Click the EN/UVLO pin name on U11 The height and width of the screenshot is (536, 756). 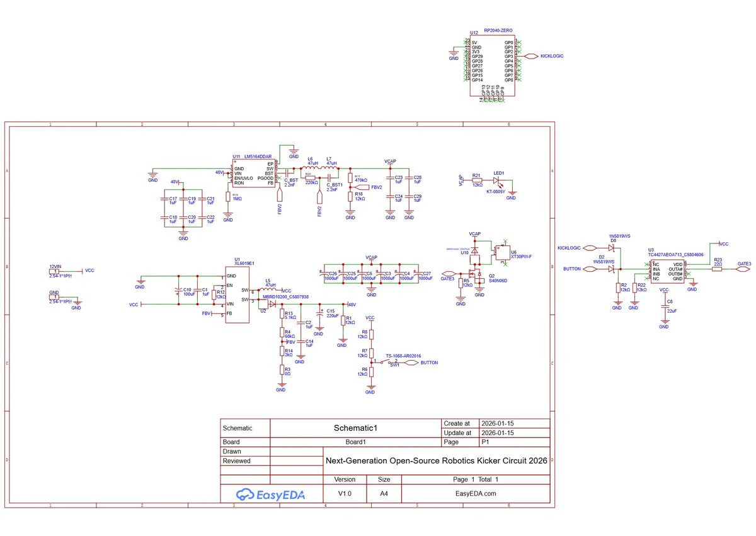coord(245,178)
